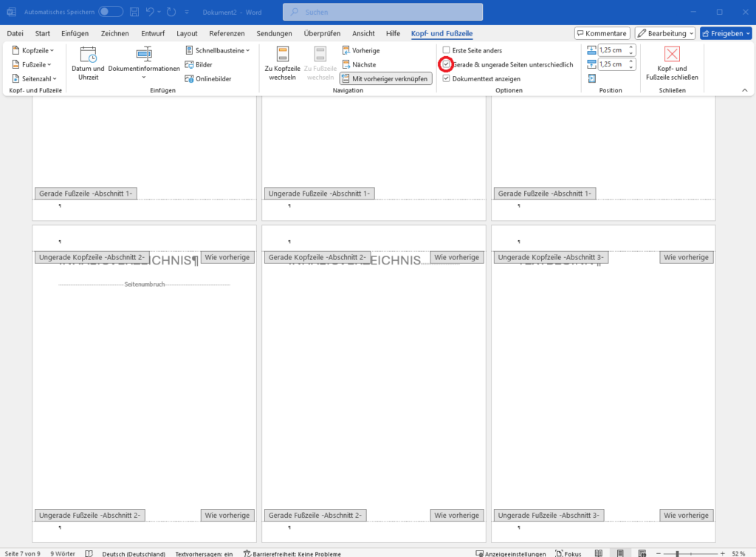Insert Onlinebilder

[208, 78]
